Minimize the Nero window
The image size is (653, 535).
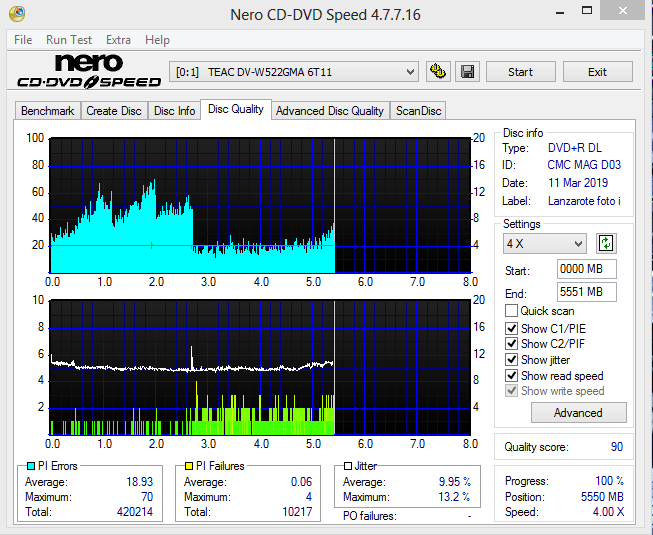[x=560, y=12]
